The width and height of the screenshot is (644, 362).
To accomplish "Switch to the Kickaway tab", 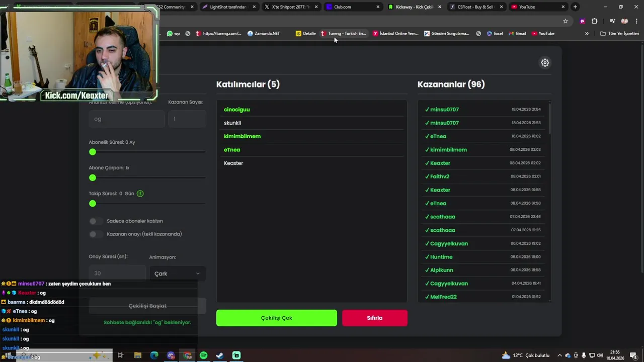I will [415, 7].
